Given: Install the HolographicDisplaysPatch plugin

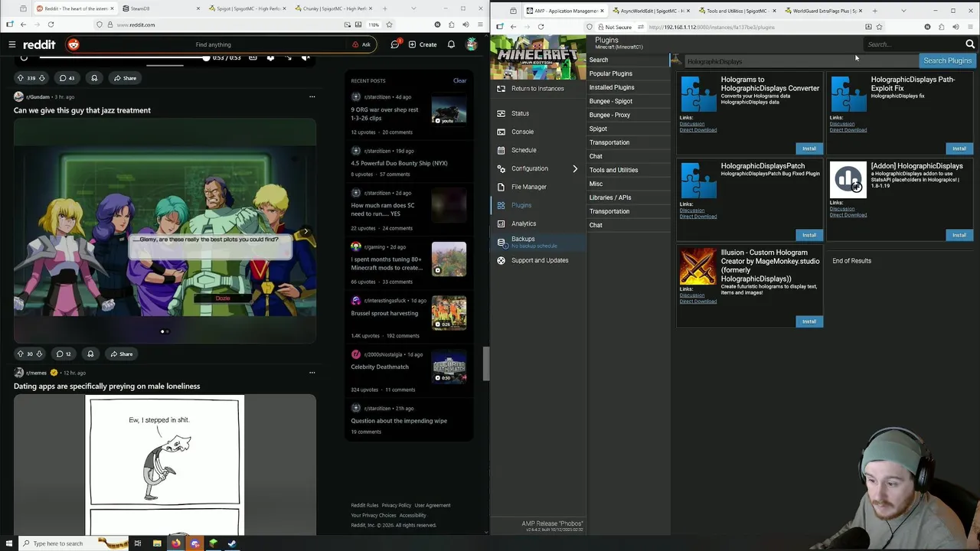Looking at the screenshot, I should click(809, 235).
